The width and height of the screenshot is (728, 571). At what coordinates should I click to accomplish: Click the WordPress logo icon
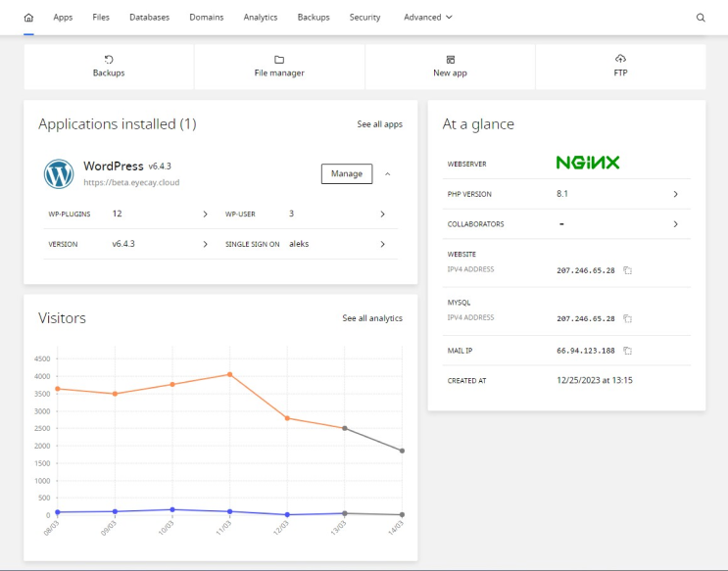[x=59, y=174]
